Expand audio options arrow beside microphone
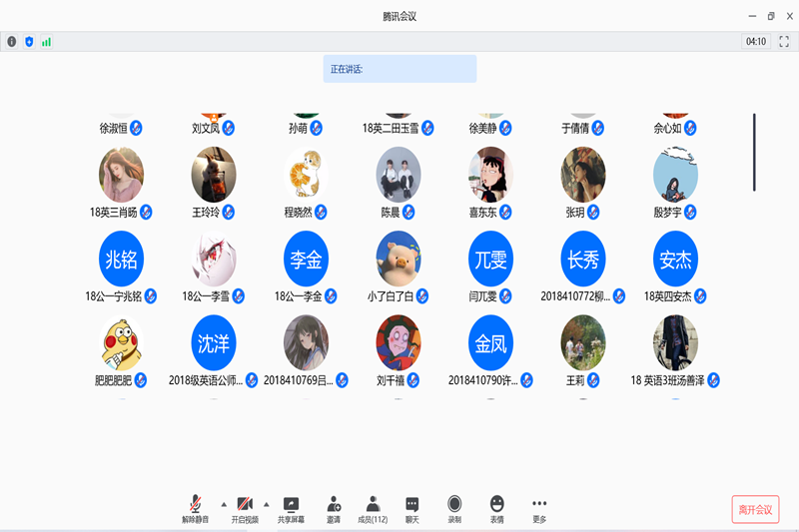The height and width of the screenshot is (532, 799). point(223,504)
